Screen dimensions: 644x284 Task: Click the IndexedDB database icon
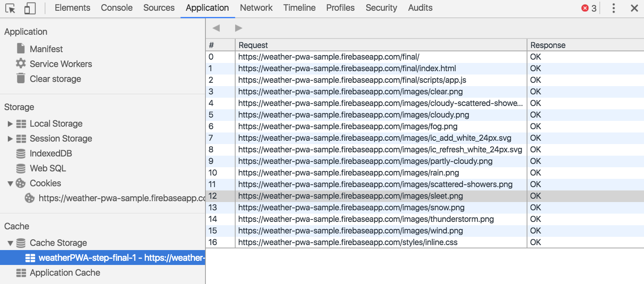pyautogui.click(x=21, y=154)
